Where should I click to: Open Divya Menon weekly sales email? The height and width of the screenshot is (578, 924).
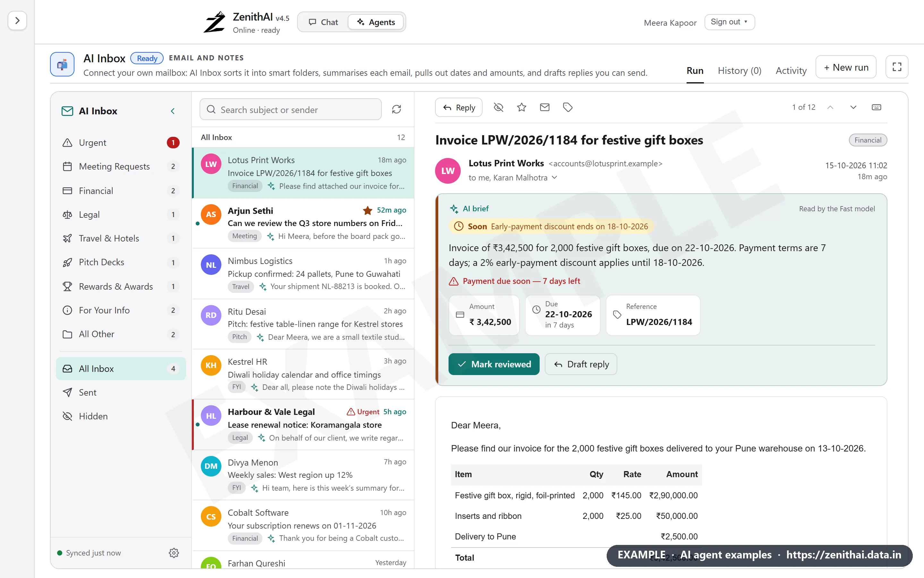coord(303,475)
